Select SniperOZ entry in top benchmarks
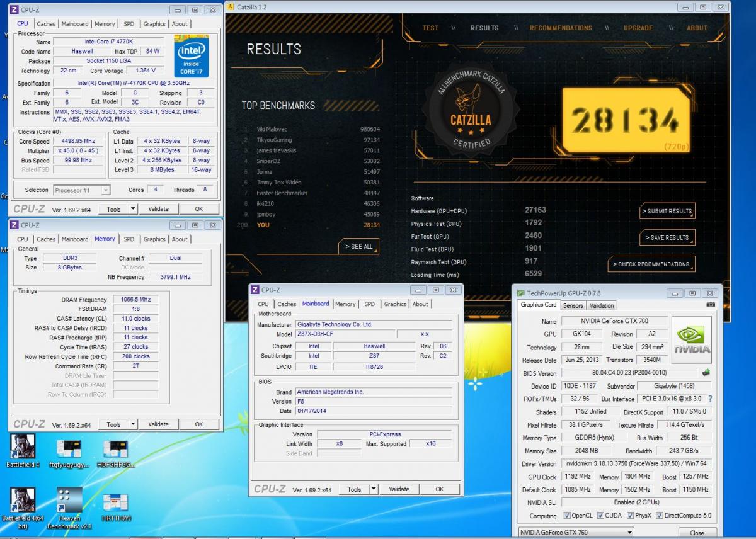 (x=312, y=161)
